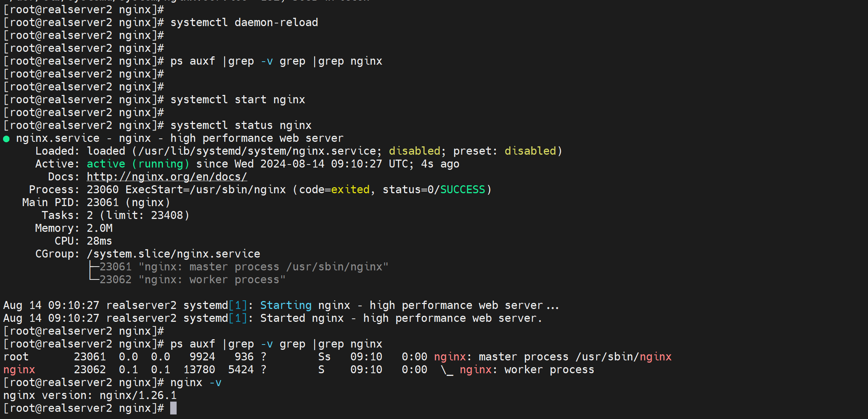Click the yellow "exited" code word
This screenshot has height=419, width=868.
pos(350,190)
